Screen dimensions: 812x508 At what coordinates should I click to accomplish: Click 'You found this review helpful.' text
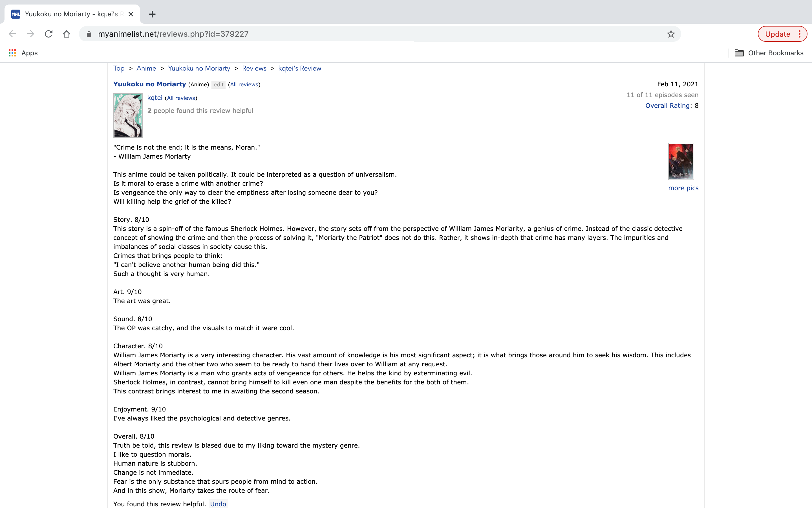pyautogui.click(x=159, y=504)
